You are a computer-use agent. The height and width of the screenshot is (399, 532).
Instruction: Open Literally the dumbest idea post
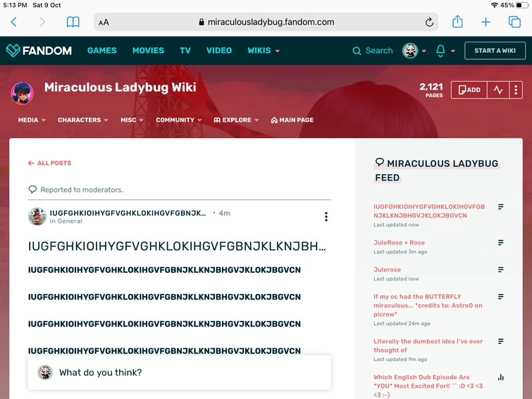pyautogui.click(x=428, y=345)
